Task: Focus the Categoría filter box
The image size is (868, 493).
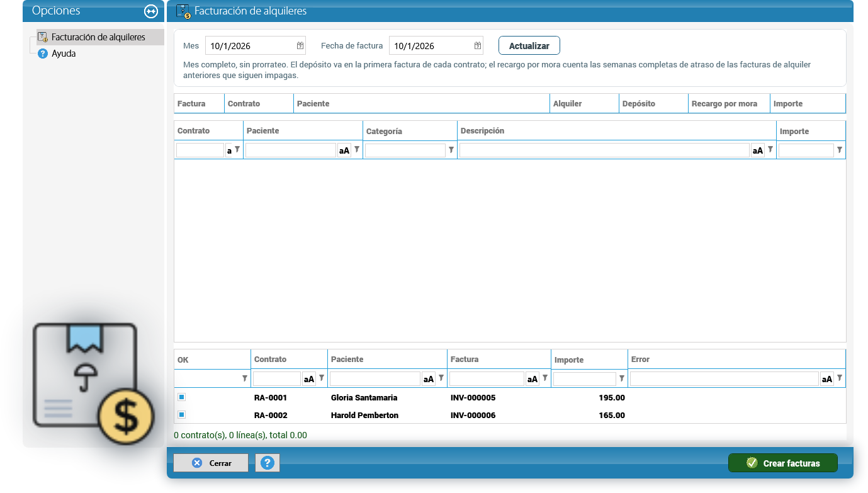Action: pyautogui.click(x=405, y=150)
